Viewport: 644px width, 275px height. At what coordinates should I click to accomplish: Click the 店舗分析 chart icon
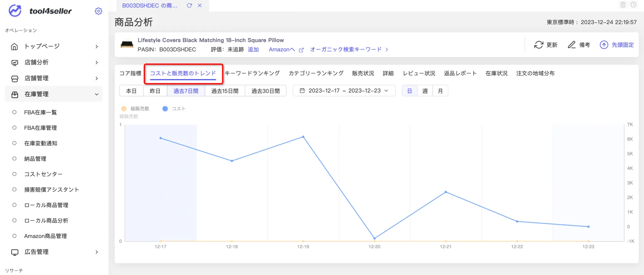click(x=14, y=62)
